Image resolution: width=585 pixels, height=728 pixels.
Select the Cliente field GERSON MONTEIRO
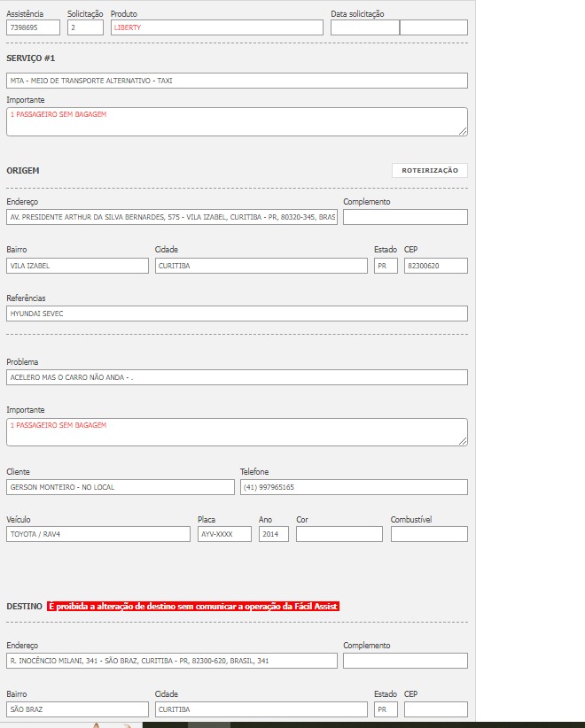pos(121,487)
